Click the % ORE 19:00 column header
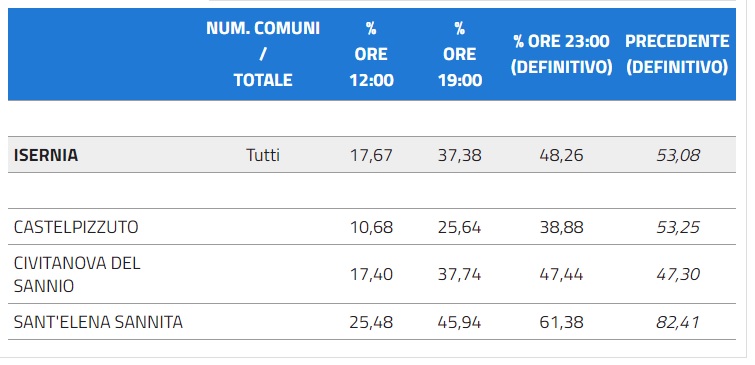The image size is (755, 365). tap(460, 54)
